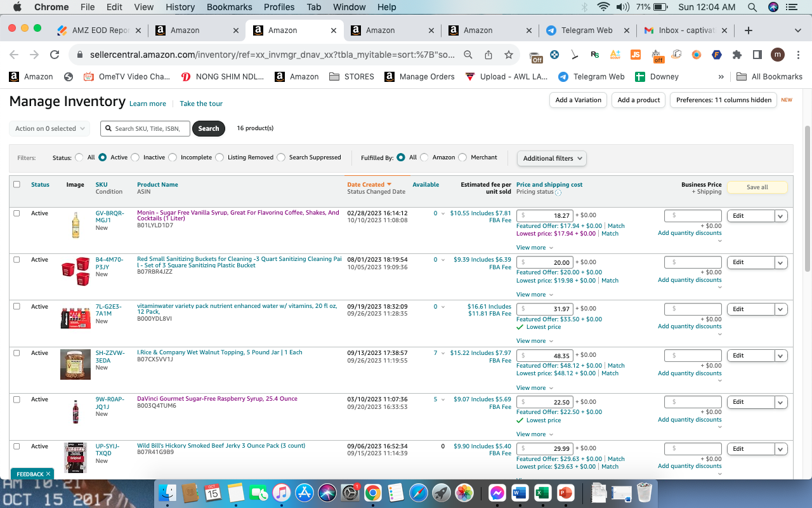
Task: Open Messenger from the Dock
Action: (497, 493)
